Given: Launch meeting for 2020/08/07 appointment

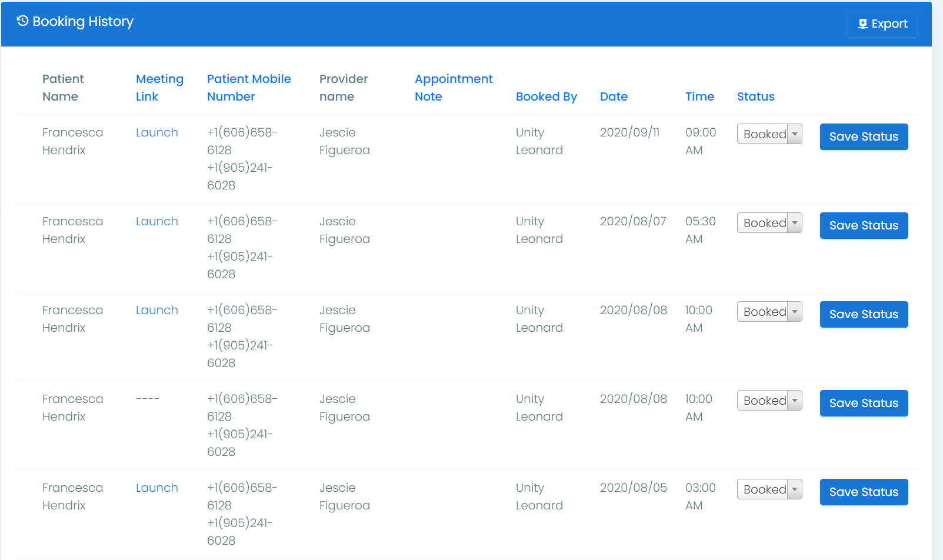Looking at the screenshot, I should [156, 221].
